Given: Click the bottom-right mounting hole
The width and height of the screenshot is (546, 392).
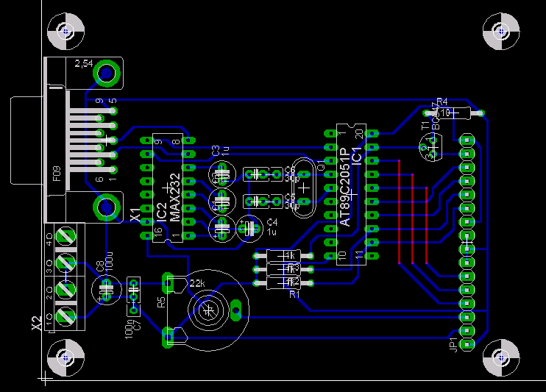Looking at the screenshot, I should pyautogui.click(x=501, y=358).
